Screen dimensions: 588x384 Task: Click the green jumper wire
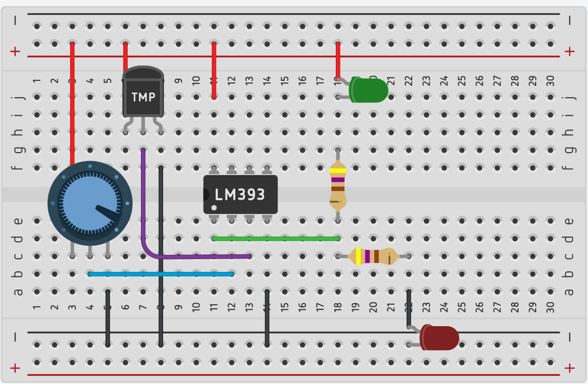[277, 238]
